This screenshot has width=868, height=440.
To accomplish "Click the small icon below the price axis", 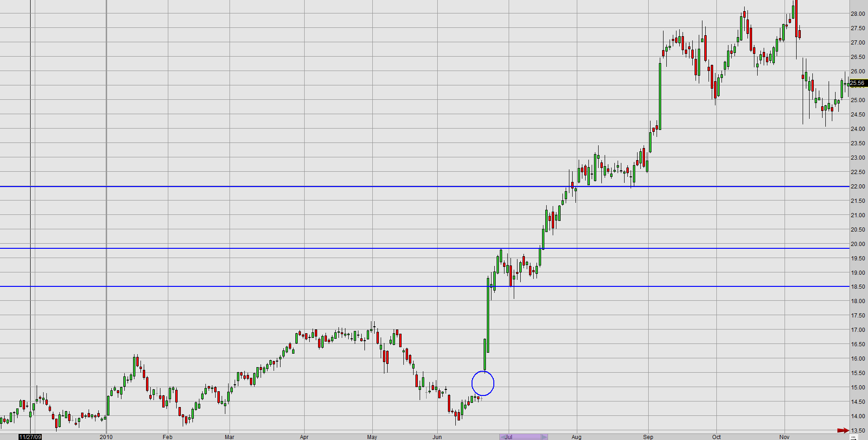I will 853,437.
